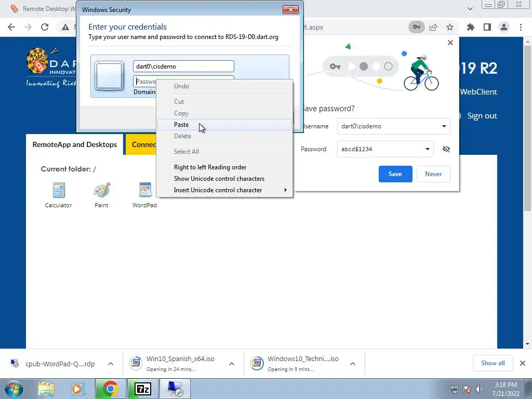532x399 pixels.
Task: Toggle password visibility eye icon
Action: click(x=446, y=149)
